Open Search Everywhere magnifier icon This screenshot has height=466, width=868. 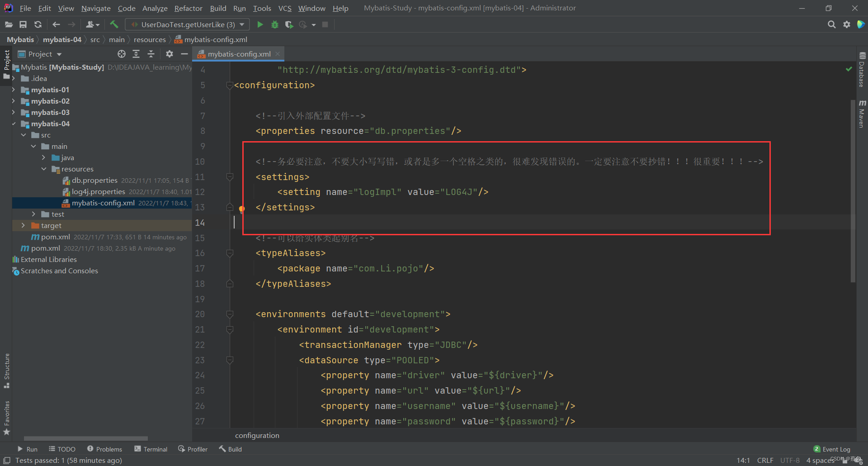pos(831,24)
